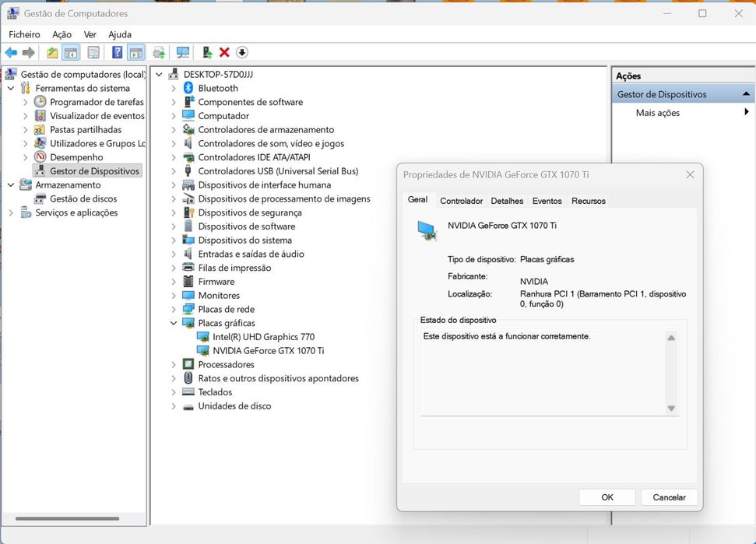Select the Geral tab

417,199
